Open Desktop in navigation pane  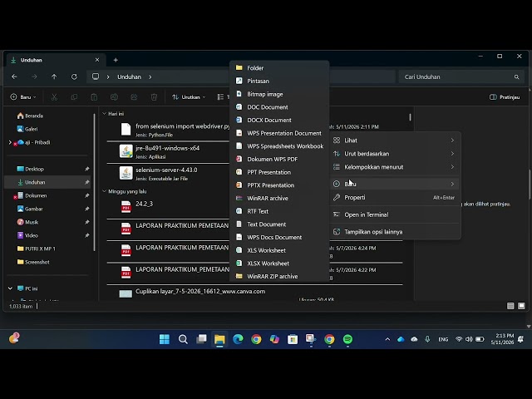click(x=31, y=169)
